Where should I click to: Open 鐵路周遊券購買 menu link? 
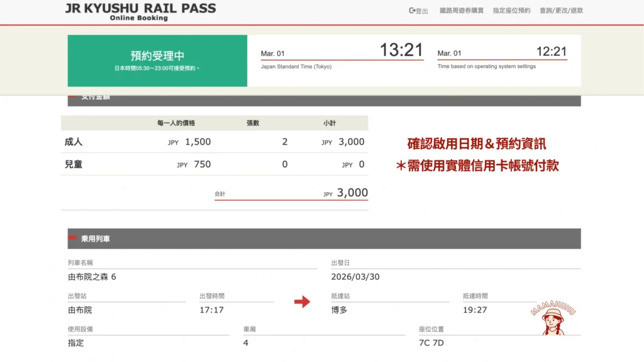pos(461,11)
